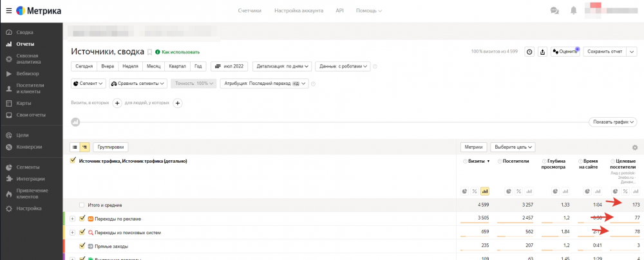Select the Неделя period
Screen dimensions: 644x260
click(x=130, y=66)
